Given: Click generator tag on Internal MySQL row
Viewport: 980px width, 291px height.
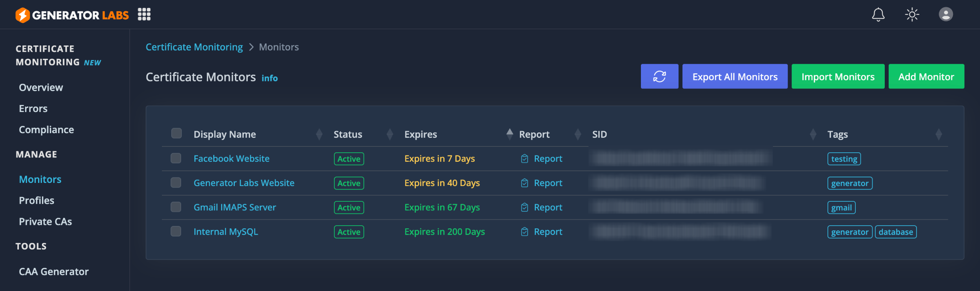Looking at the screenshot, I should (x=850, y=232).
